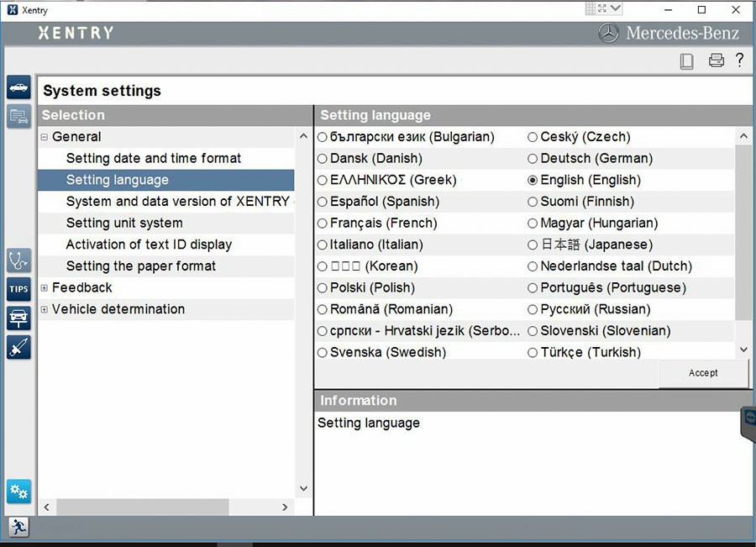The height and width of the screenshot is (547, 756).
Task: Select Deutsch (German) language option
Action: tap(533, 159)
